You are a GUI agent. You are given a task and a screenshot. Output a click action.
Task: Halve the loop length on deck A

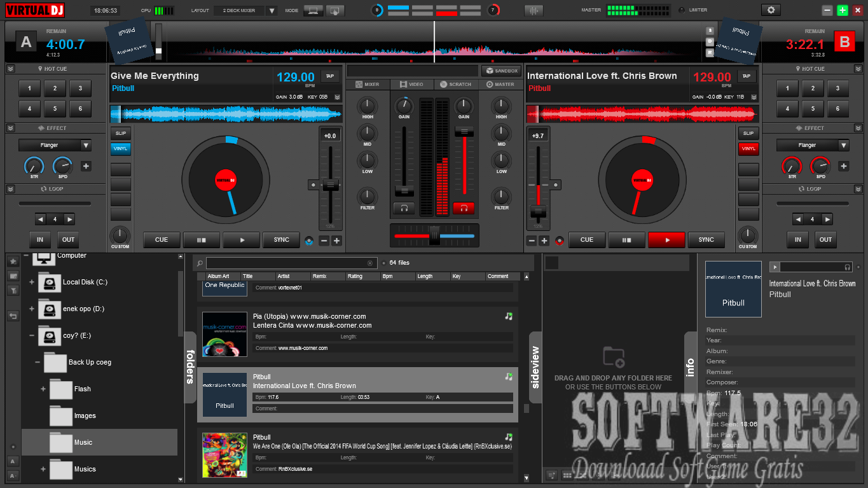[x=41, y=220]
